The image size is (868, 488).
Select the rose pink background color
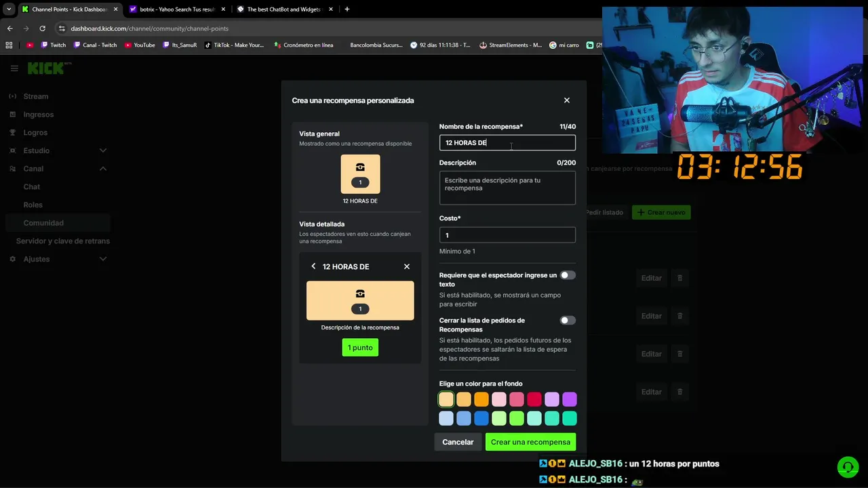517,400
